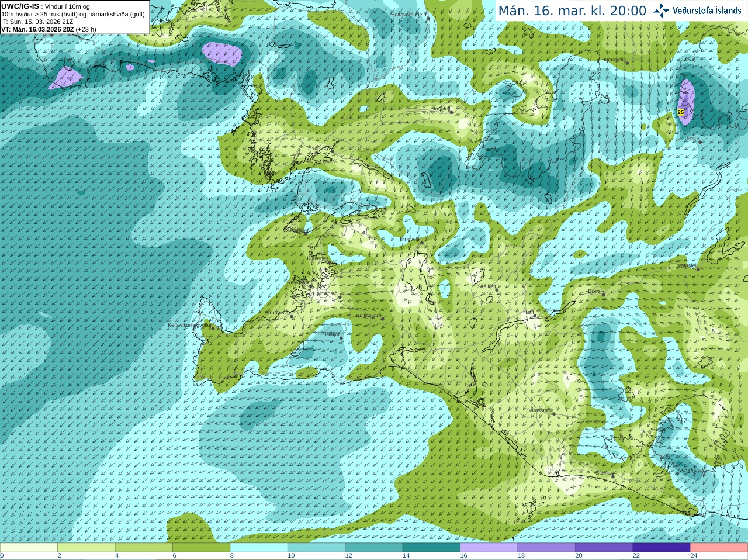Screen dimensions: 748x560
Task: Click the Kjalarnes station label
Action: (318, 258)
